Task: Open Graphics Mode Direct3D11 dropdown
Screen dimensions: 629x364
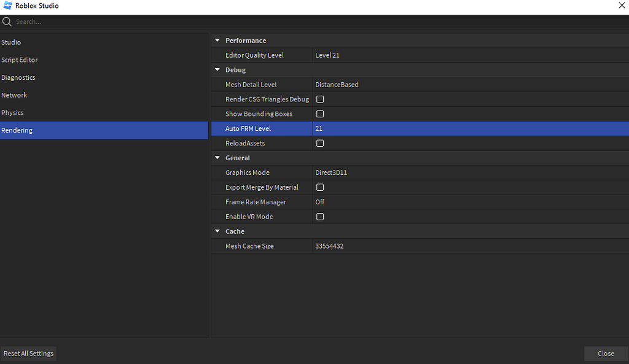Action: click(471, 172)
